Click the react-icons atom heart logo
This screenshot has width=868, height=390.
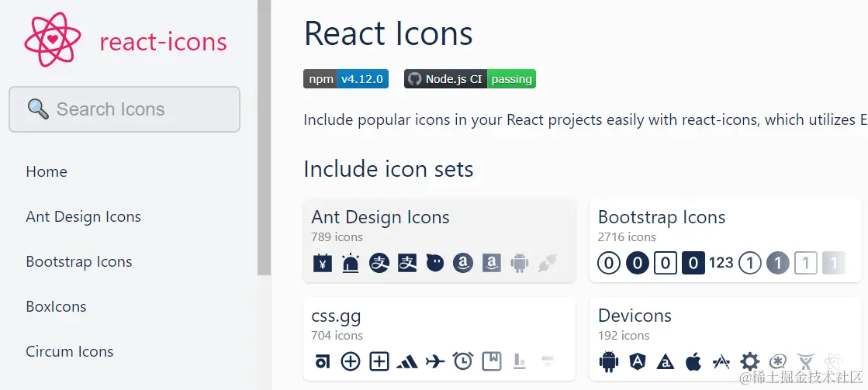[x=53, y=40]
